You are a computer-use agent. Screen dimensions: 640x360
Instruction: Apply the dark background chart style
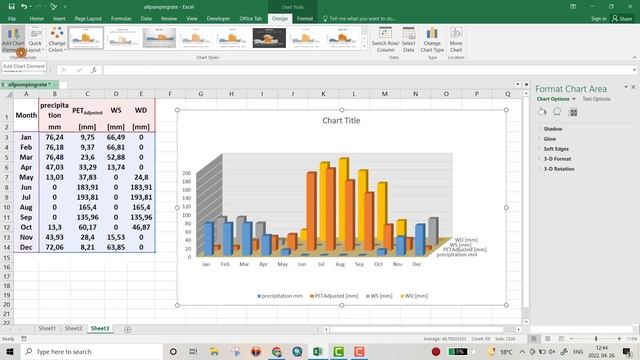[x=269, y=38]
